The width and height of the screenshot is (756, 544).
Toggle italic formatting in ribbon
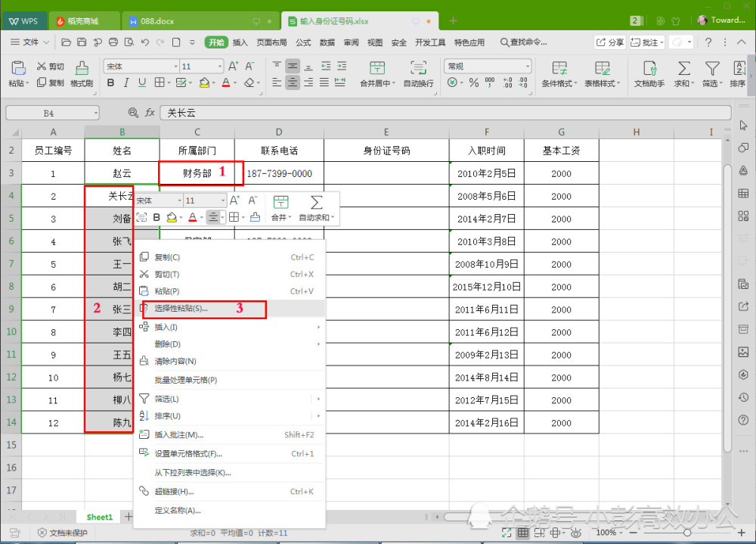pos(125,82)
